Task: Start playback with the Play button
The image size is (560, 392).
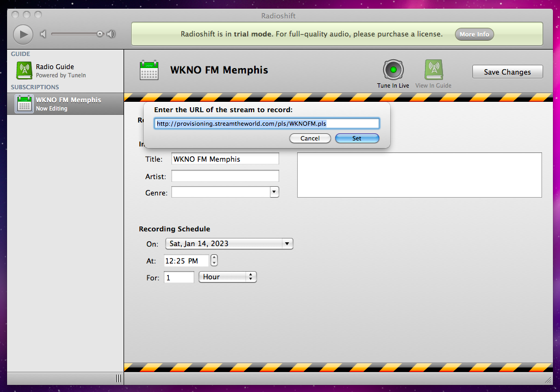Action: click(x=23, y=34)
